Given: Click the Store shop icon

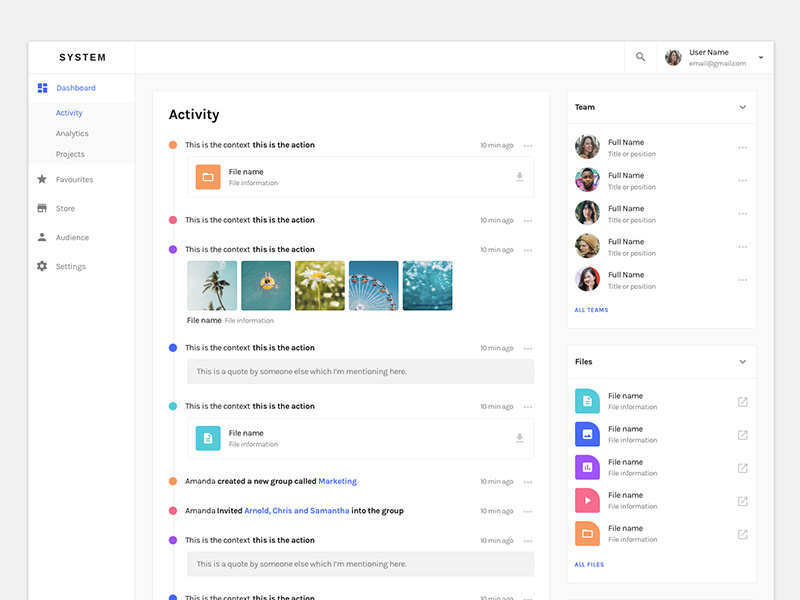Looking at the screenshot, I should (x=42, y=208).
